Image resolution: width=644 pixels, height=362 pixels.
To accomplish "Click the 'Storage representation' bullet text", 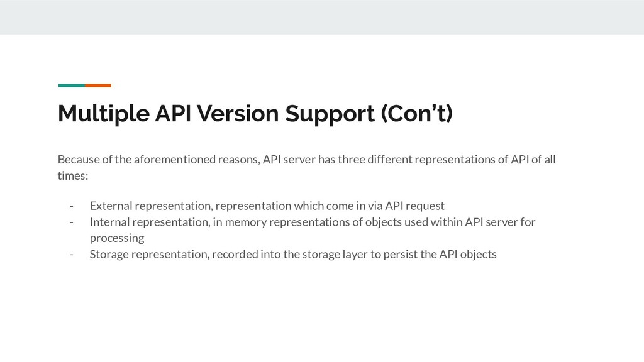I will click(293, 254).
